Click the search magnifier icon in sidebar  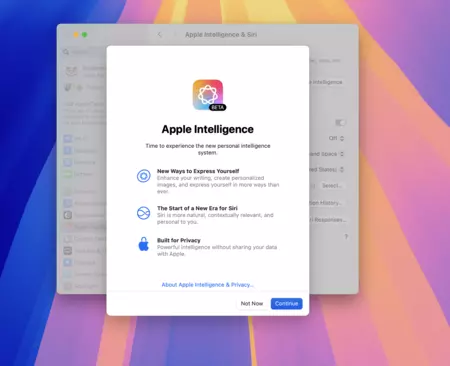66,52
